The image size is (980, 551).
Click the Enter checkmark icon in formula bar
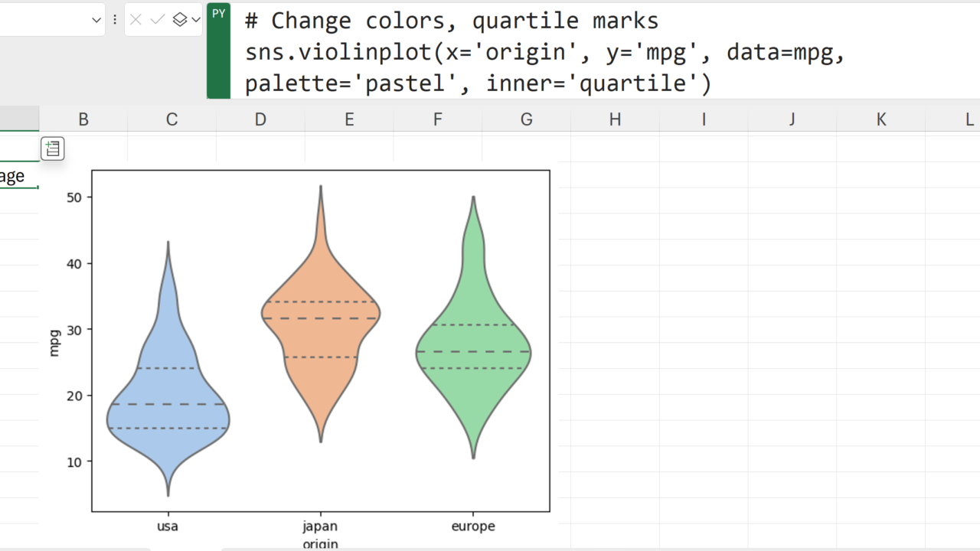(158, 20)
